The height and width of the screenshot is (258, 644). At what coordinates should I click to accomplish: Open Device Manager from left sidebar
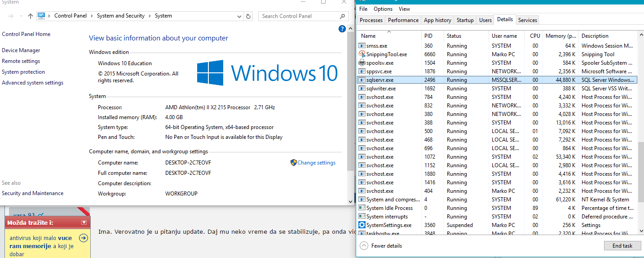click(21, 50)
